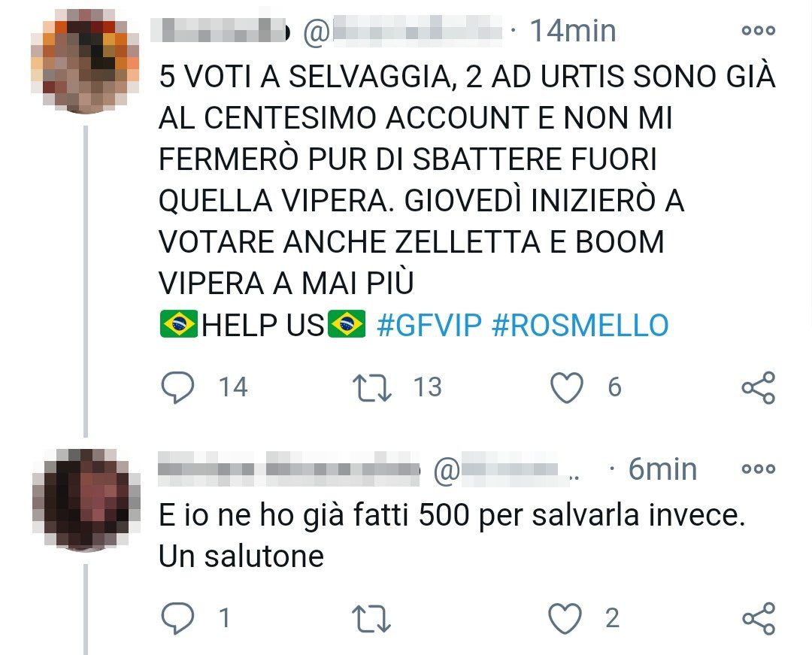Share the second tweet

(759, 619)
